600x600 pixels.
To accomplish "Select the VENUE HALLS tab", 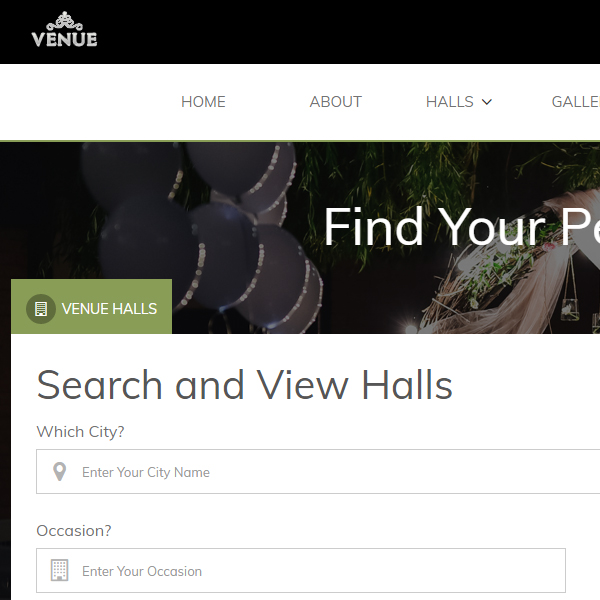I will click(91, 307).
